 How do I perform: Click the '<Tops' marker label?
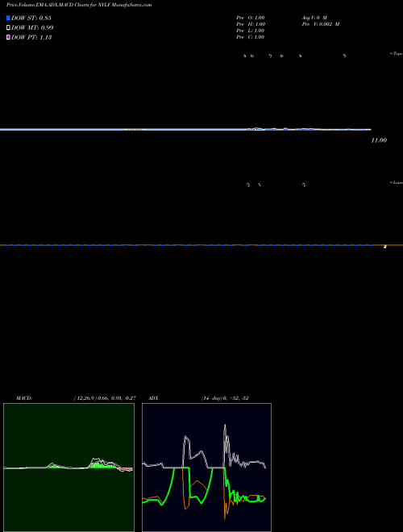397,54
